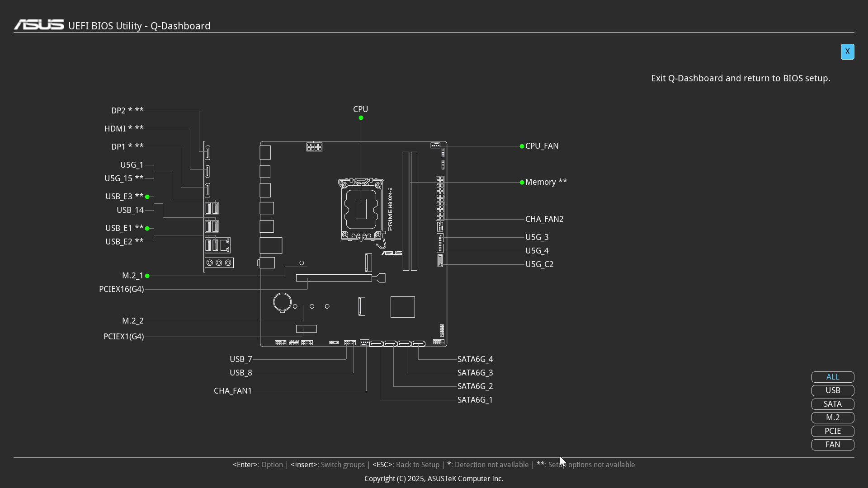Show ALL connector groups
The width and height of the screenshot is (868, 488).
pyautogui.click(x=833, y=377)
